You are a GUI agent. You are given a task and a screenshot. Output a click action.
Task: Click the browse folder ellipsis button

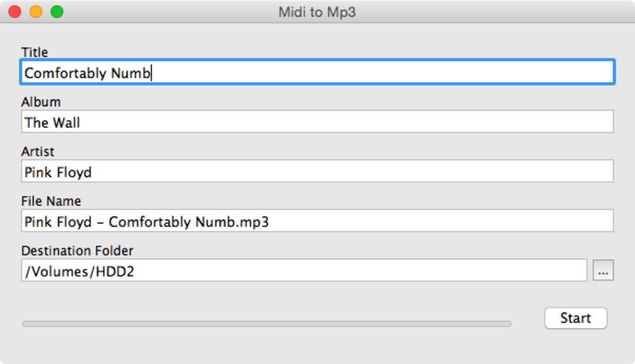[603, 271]
